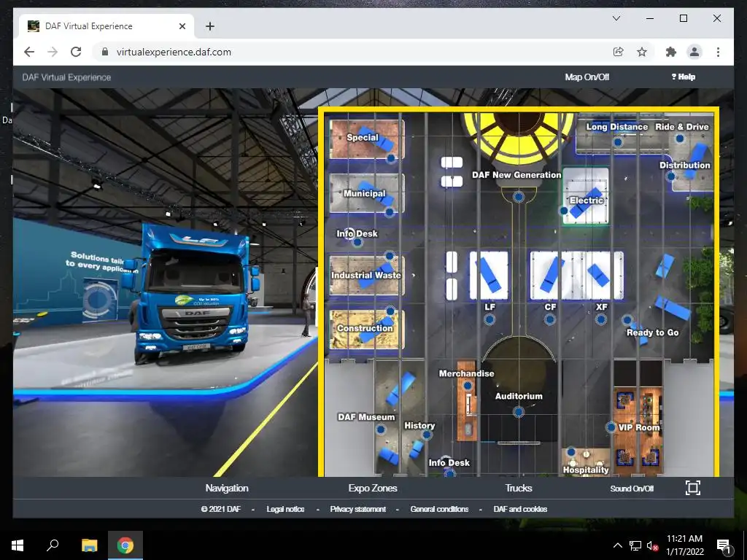Click the DAF Museum map marker
Image resolution: width=747 pixels, height=560 pixels.
click(381, 429)
